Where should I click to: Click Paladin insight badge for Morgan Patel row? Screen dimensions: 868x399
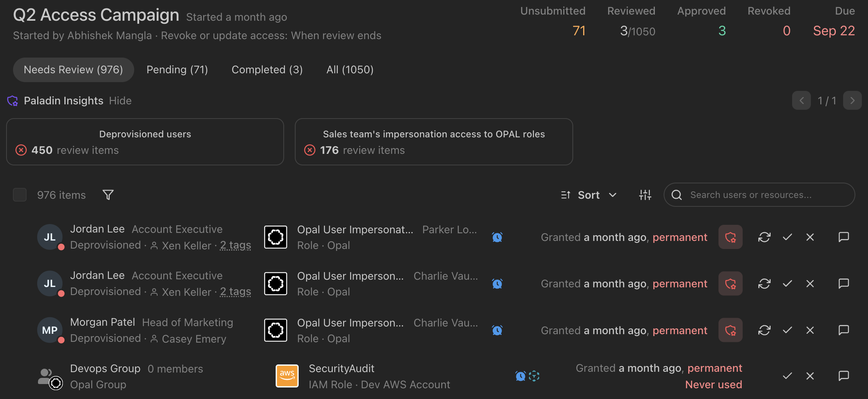point(730,330)
